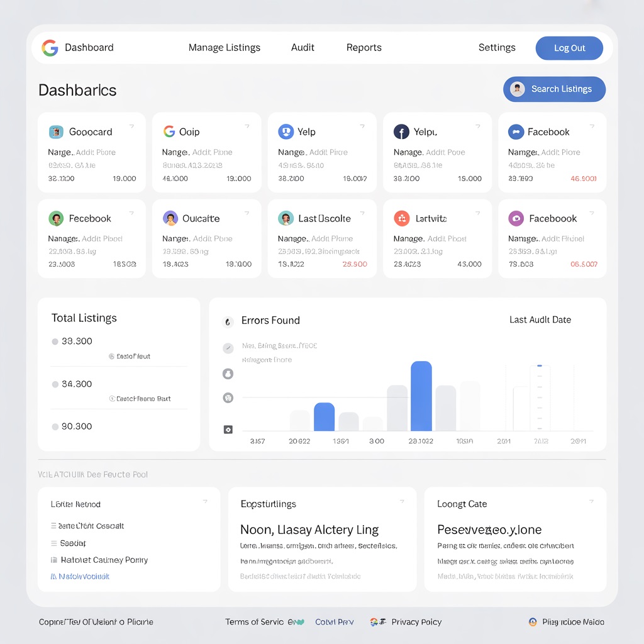Select the camera icon beside the Errors Found chart
The image size is (644, 644).
[228, 430]
